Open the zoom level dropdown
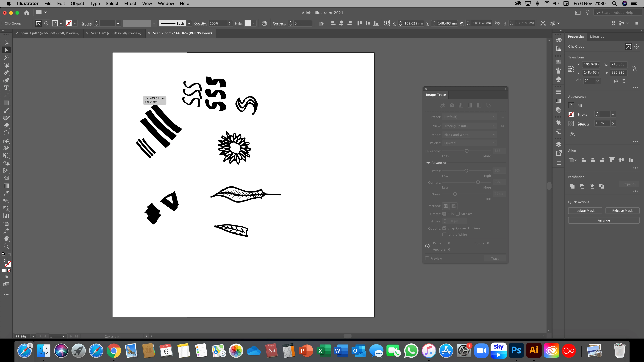 (33, 337)
